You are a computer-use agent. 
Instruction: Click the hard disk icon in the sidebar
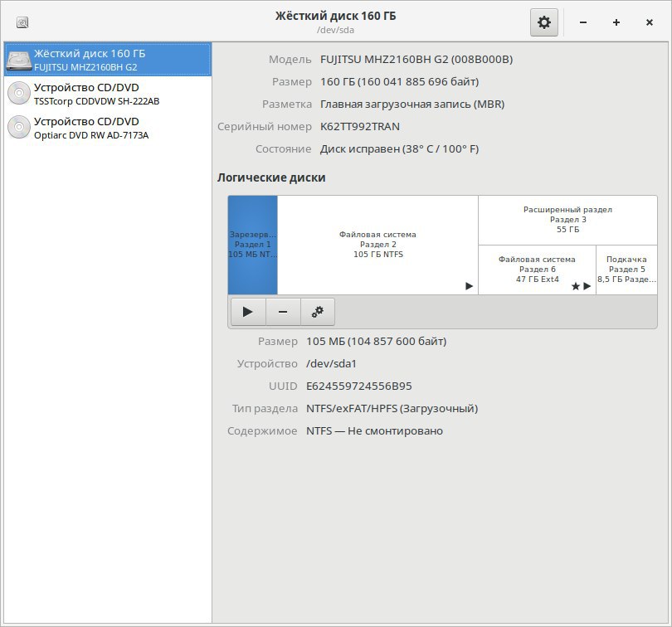[19, 60]
